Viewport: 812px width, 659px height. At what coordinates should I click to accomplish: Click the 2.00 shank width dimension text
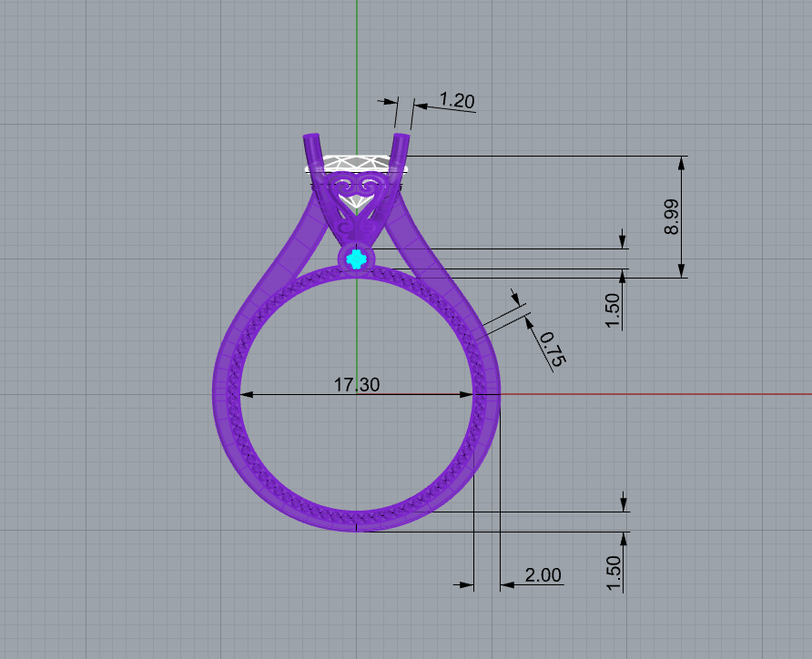pos(543,574)
